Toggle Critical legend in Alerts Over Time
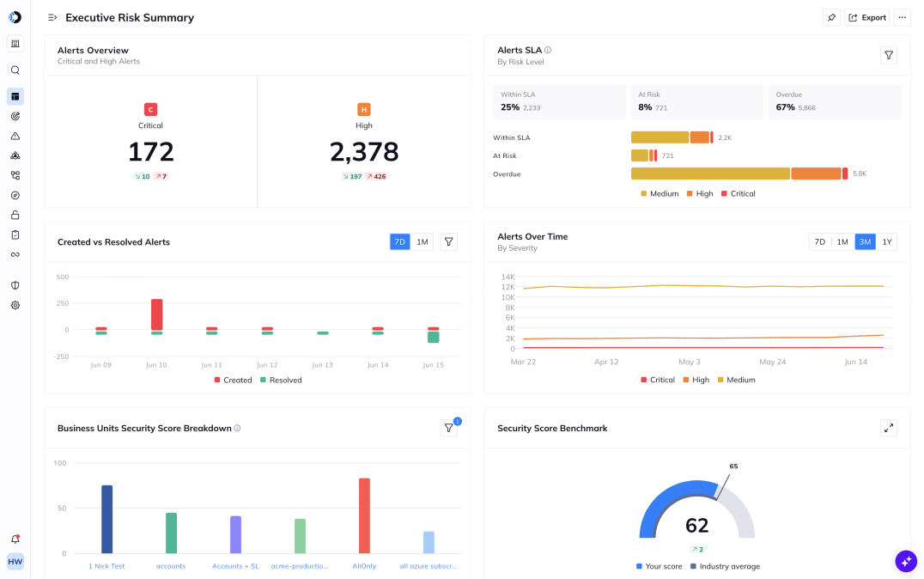The height and width of the screenshot is (579, 924). coord(658,380)
